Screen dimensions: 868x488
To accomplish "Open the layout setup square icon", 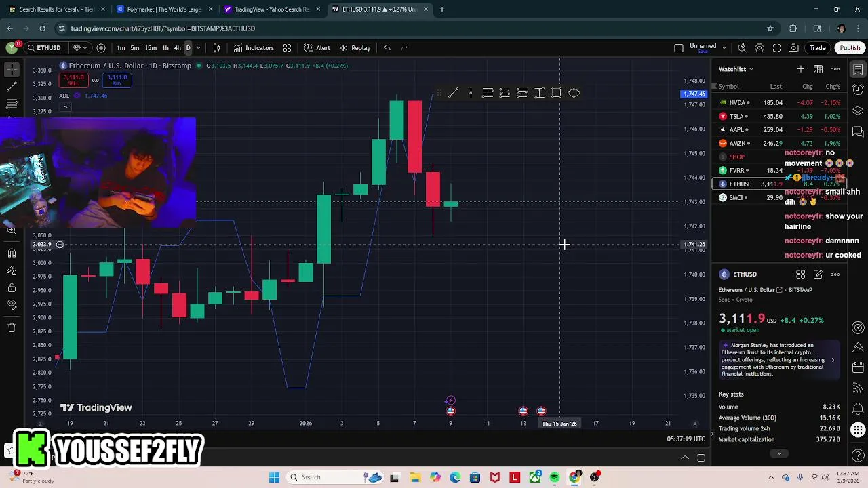I will (x=679, y=48).
